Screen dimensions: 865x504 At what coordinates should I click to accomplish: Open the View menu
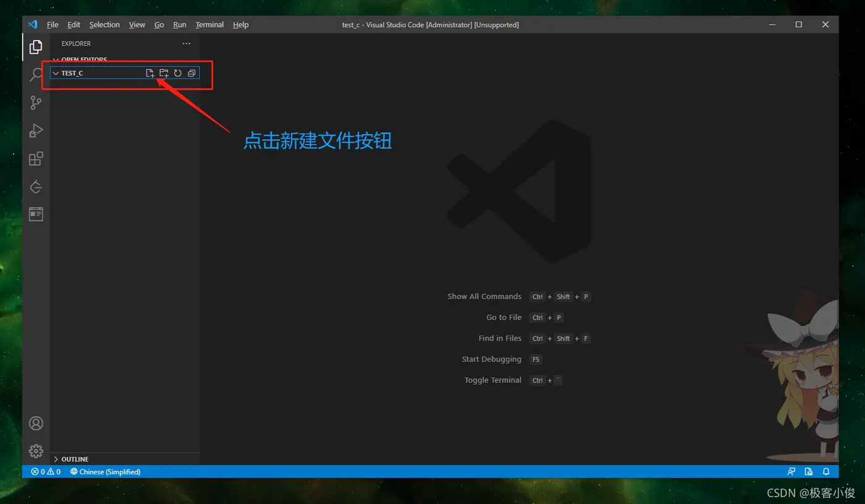tap(137, 25)
